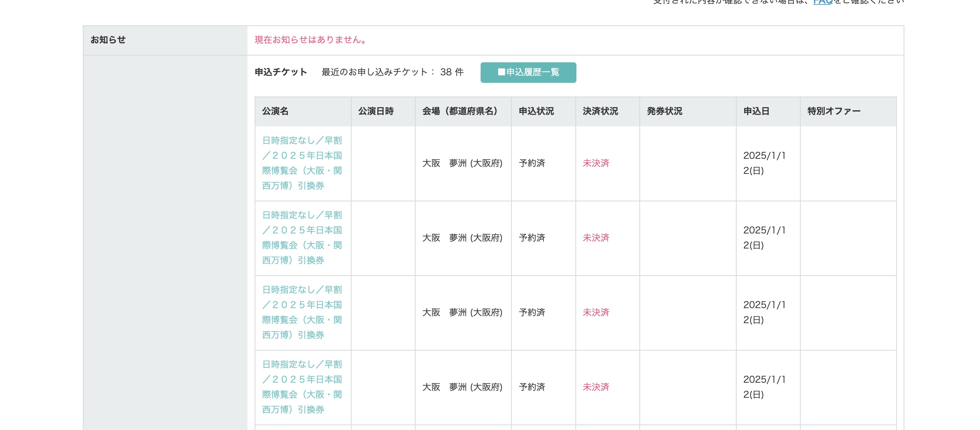Open first row's 日時指定なし/早割 ticket link
Viewport: 980px width, 430px height.
click(302, 163)
